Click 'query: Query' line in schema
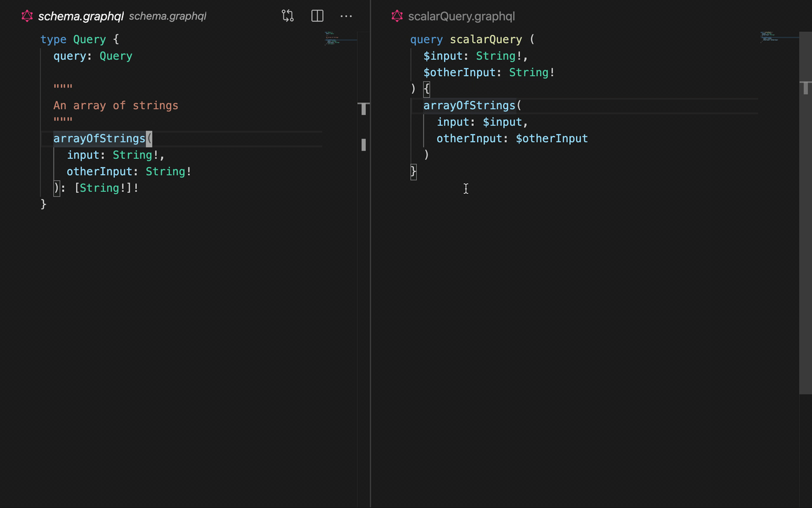Screen dimensions: 812x508 pos(93,56)
